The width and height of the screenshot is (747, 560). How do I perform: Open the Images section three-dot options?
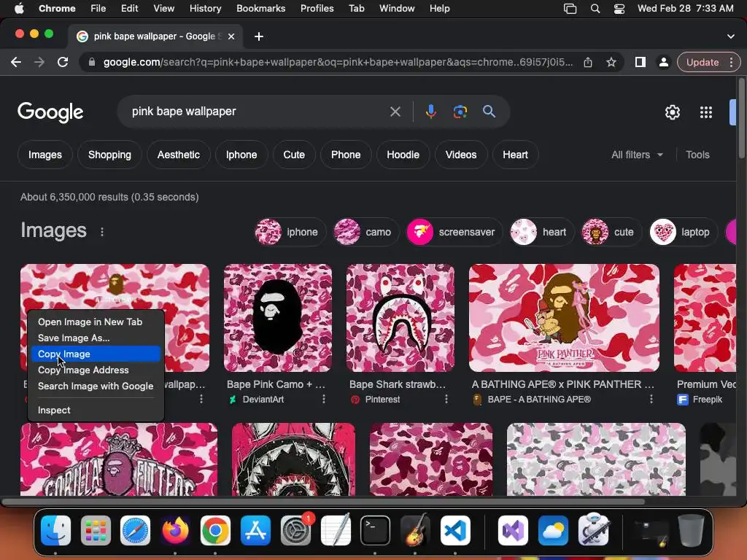102,232
